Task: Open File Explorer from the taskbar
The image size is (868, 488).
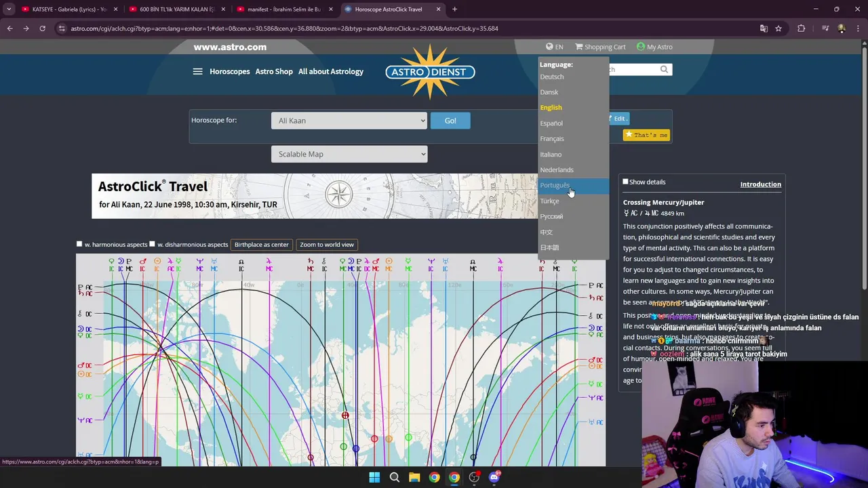Action: 414,477
